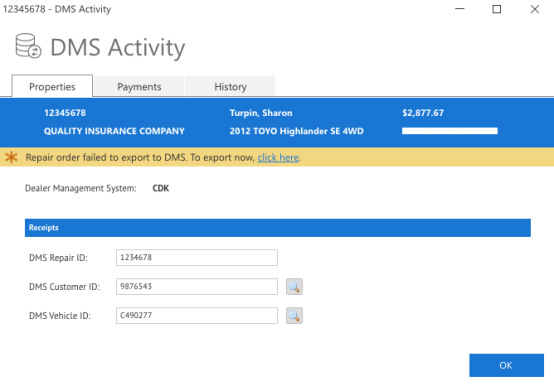Click the $2,877.67 amount in header
This screenshot has width=554, height=391.
[423, 113]
